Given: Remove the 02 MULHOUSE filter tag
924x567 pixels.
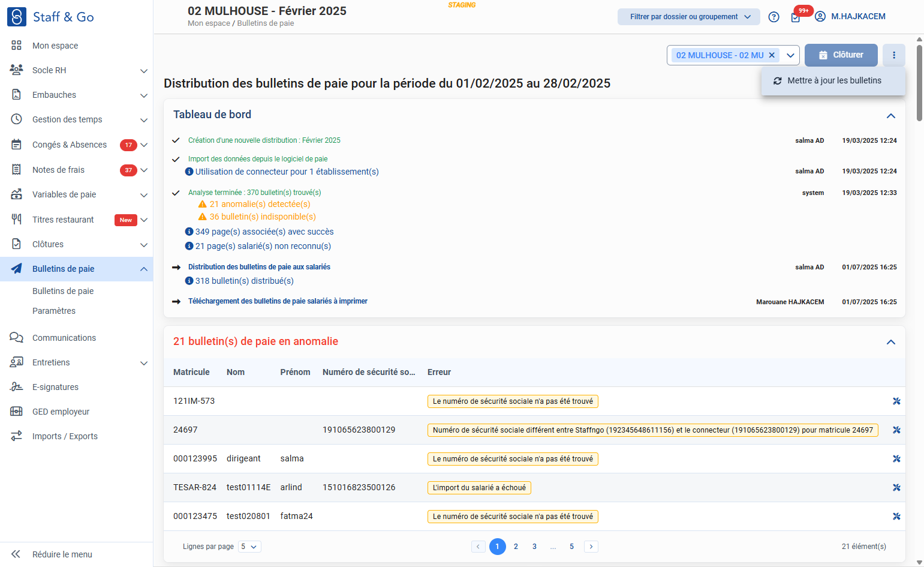Looking at the screenshot, I should click(772, 55).
